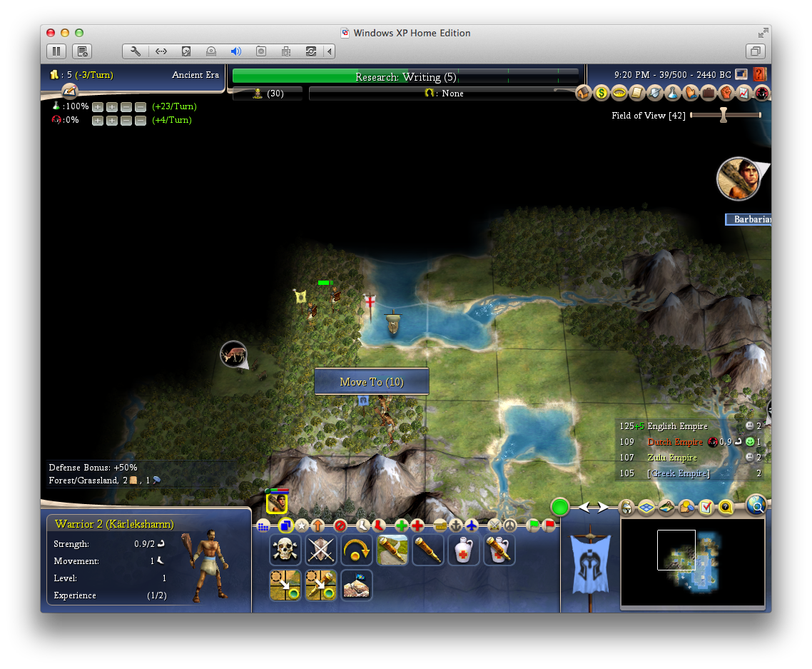Pause the virtual machine in Parallels toolbar
Image resolution: width=812 pixels, height=669 pixels.
point(56,51)
